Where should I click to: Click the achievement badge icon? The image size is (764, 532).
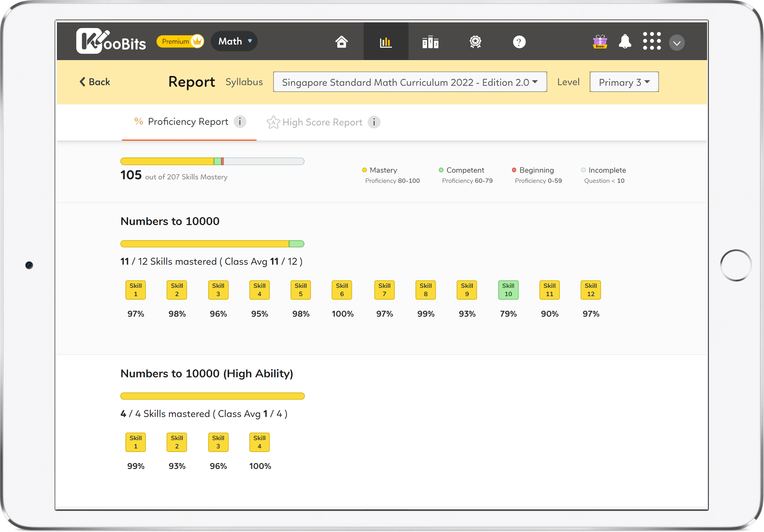(x=475, y=42)
